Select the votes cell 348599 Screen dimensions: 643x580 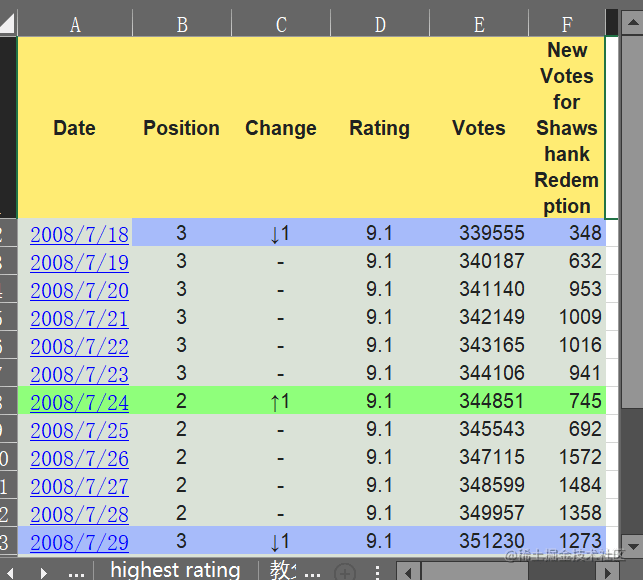[x=479, y=484]
